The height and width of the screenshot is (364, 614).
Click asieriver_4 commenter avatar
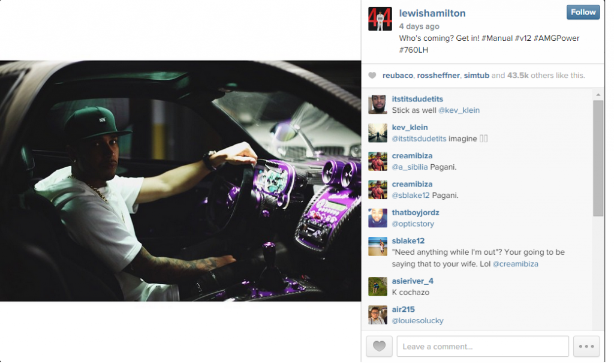378,287
